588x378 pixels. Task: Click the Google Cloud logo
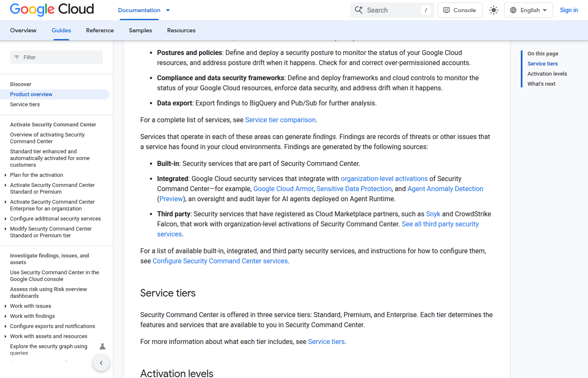pos(52,10)
